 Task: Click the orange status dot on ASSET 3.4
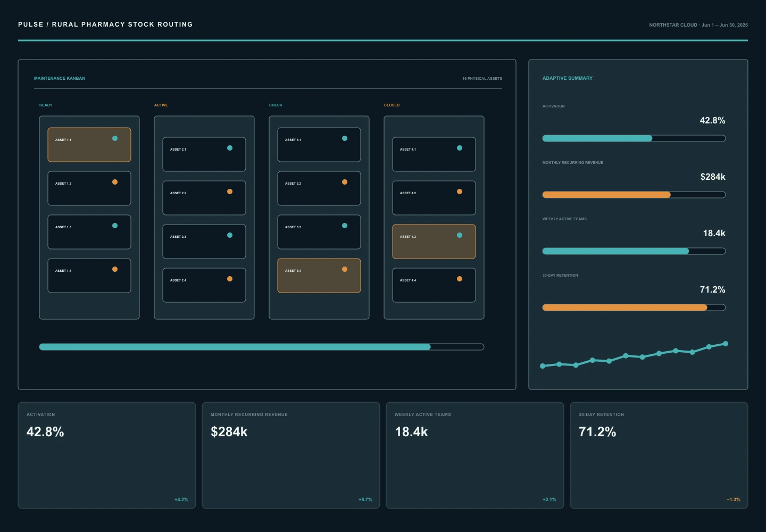345,269
